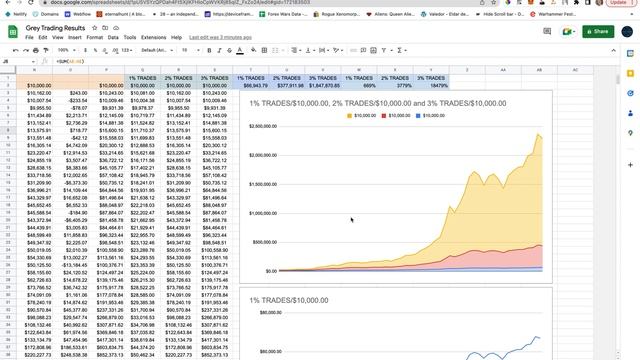Screen dimensions: 640x360
Task: Collapse the toolbar with the up chevron
Action: click(613, 50)
